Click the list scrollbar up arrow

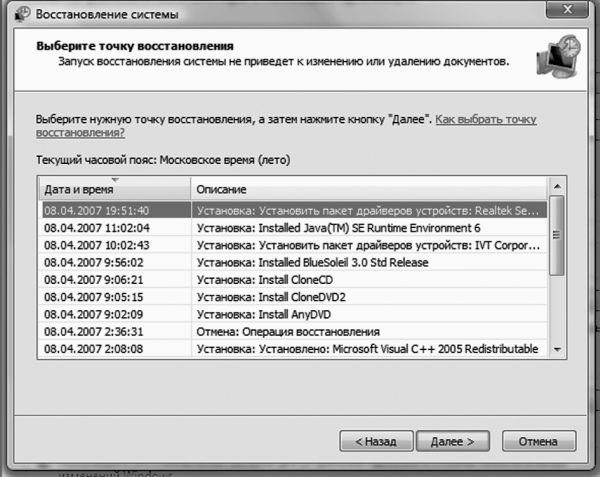(557, 188)
